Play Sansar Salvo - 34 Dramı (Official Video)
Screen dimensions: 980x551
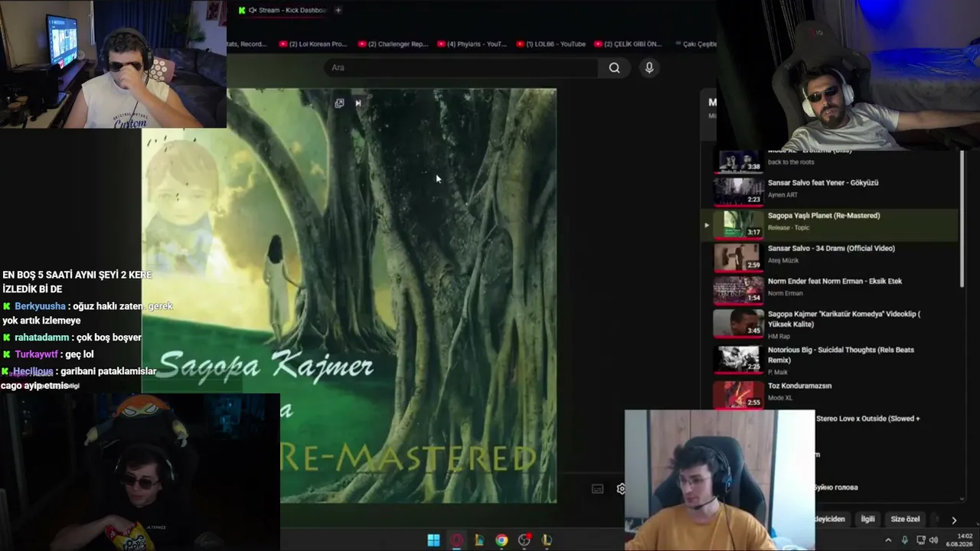831,249
